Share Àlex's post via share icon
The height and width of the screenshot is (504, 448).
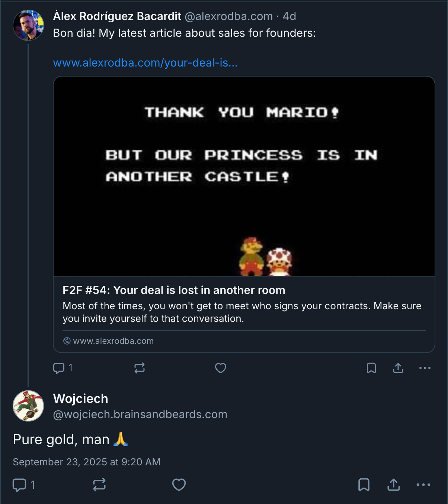pos(398,368)
